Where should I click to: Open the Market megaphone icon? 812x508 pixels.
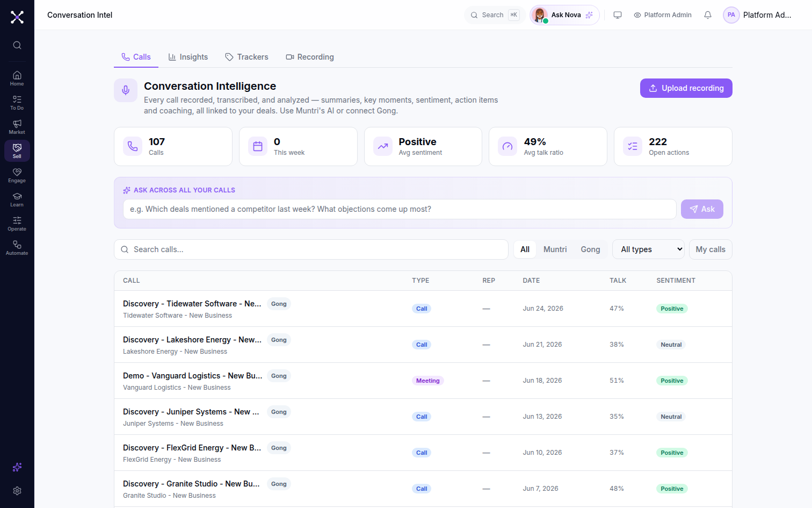(x=17, y=127)
